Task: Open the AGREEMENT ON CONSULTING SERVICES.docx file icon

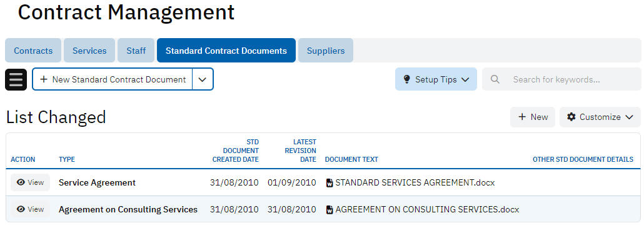Action: (329, 210)
